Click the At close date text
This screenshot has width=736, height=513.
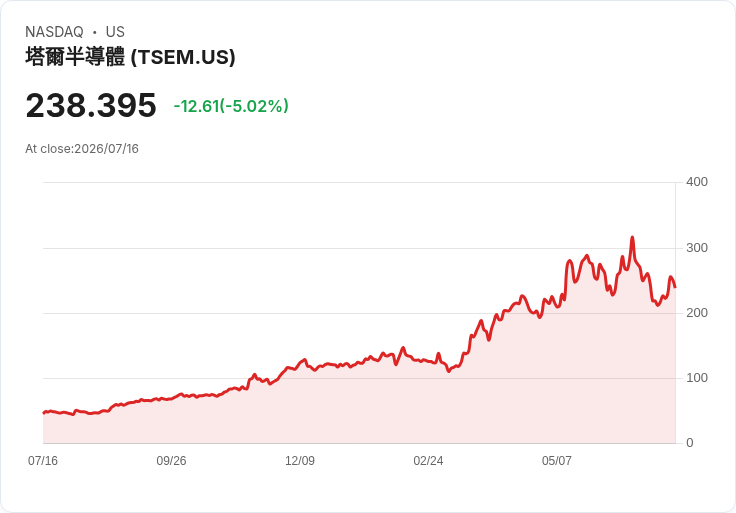82,149
